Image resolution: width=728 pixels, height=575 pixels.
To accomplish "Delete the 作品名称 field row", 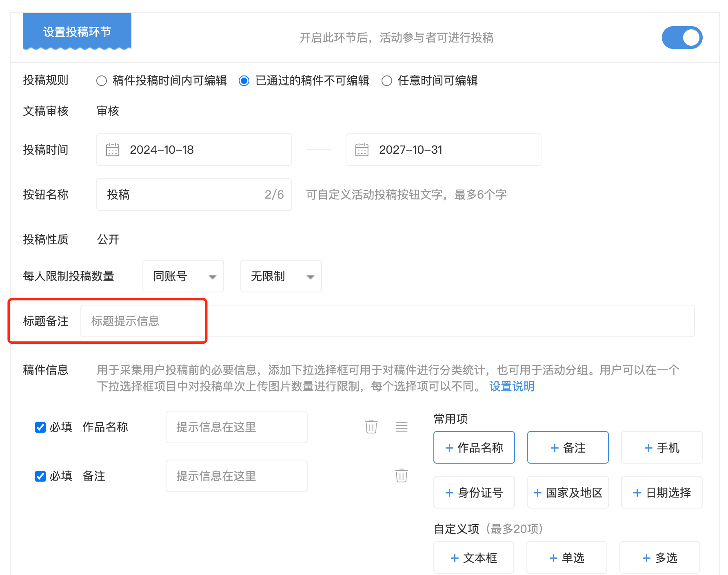I will 371,427.
